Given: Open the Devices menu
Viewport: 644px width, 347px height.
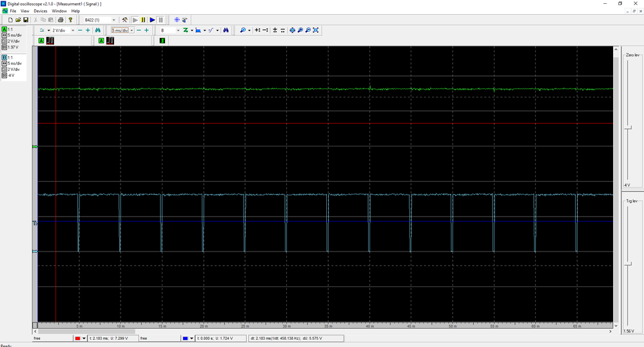Looking at the screenshot, I should coord(41,11).
